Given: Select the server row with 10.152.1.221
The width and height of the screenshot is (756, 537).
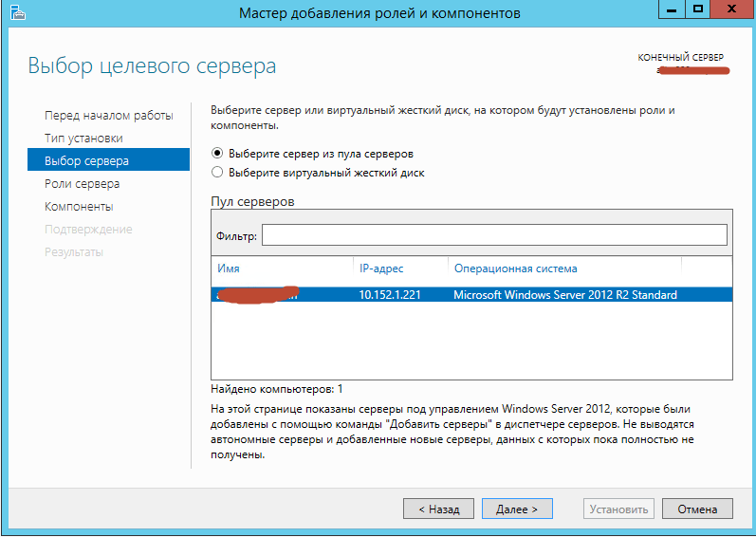Looking at the screenshot, I should click(x=471, y=294).
